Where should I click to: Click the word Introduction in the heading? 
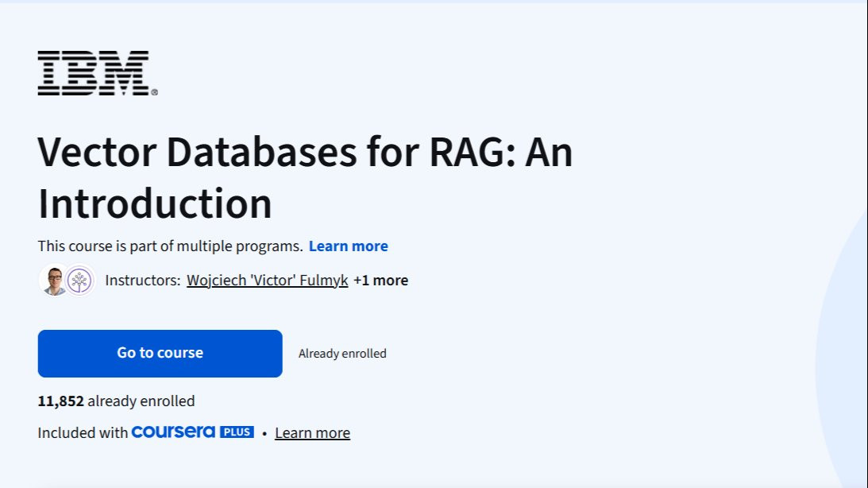[x=155, y=203]
